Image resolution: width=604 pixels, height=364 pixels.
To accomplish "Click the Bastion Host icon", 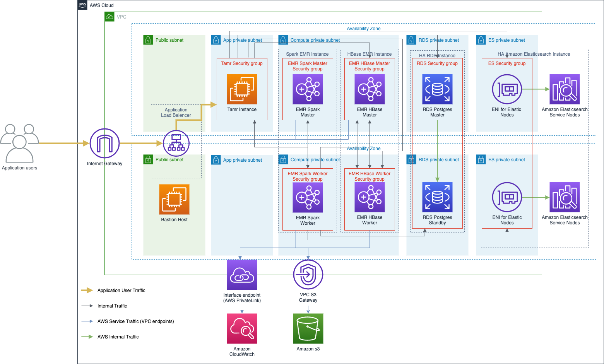I will tap(174, 199).
